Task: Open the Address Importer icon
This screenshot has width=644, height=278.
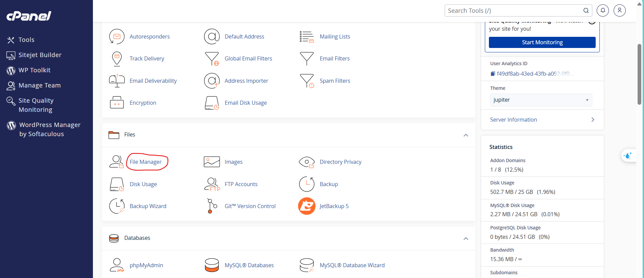Action: tap(212, 81)
